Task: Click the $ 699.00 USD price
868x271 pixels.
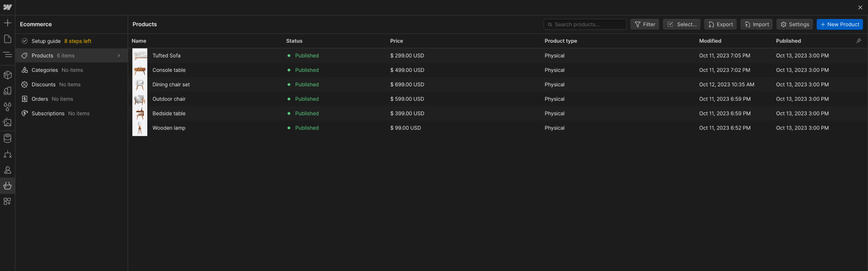Action: point(407,84)
